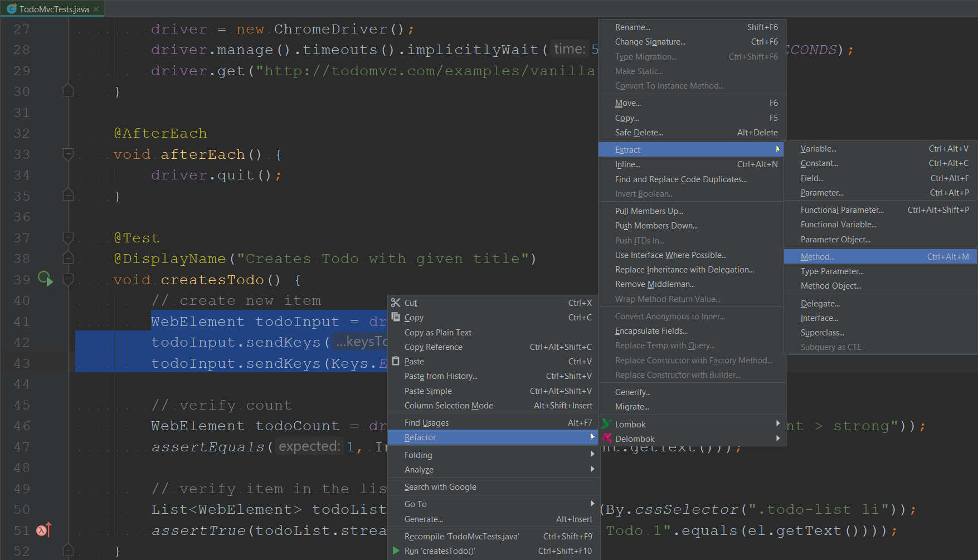This screenshot has height=560, width=978.
Task: Choose Rename... in the Refactor menu
Action: point(632,27)
